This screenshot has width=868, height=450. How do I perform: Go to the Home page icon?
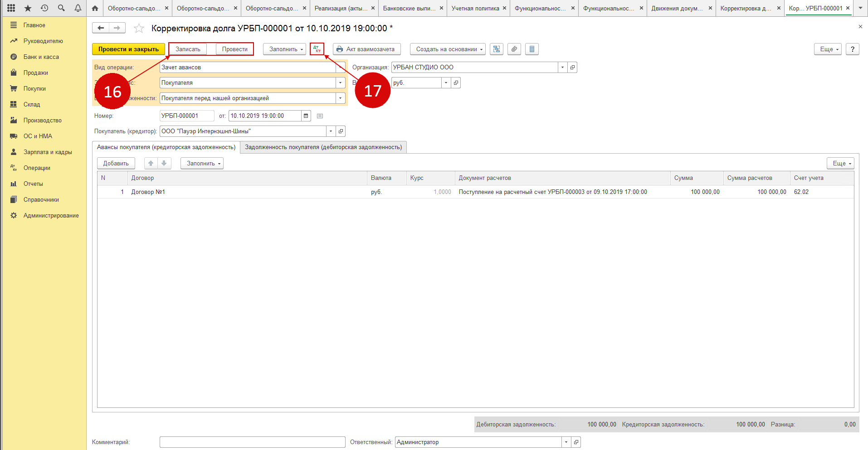[x=95, y=8]
